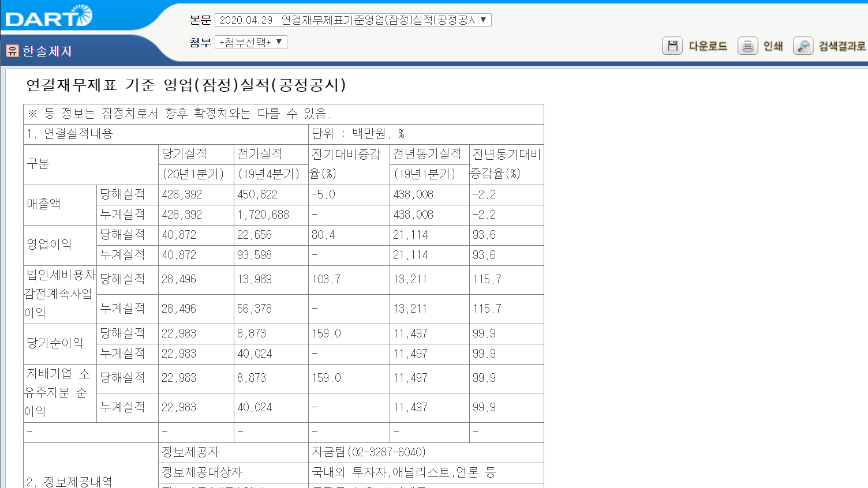Select the value 80.4
The width and height of the screenshot is (868, 488).
point(323,235)
